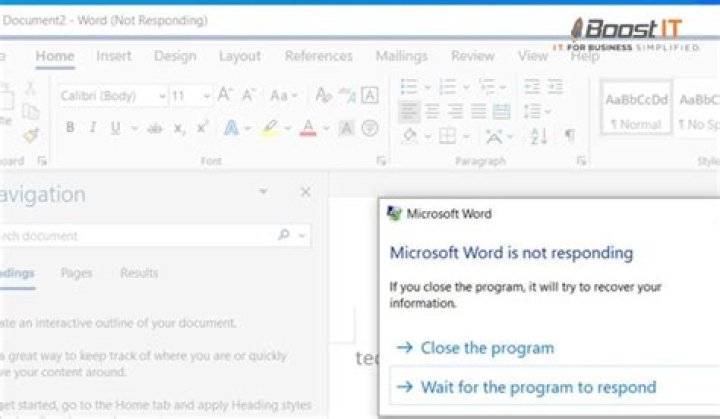Click the Show/Hide paragraph marks icon
This screenshot has height=419, width=720.
point(569,135)
